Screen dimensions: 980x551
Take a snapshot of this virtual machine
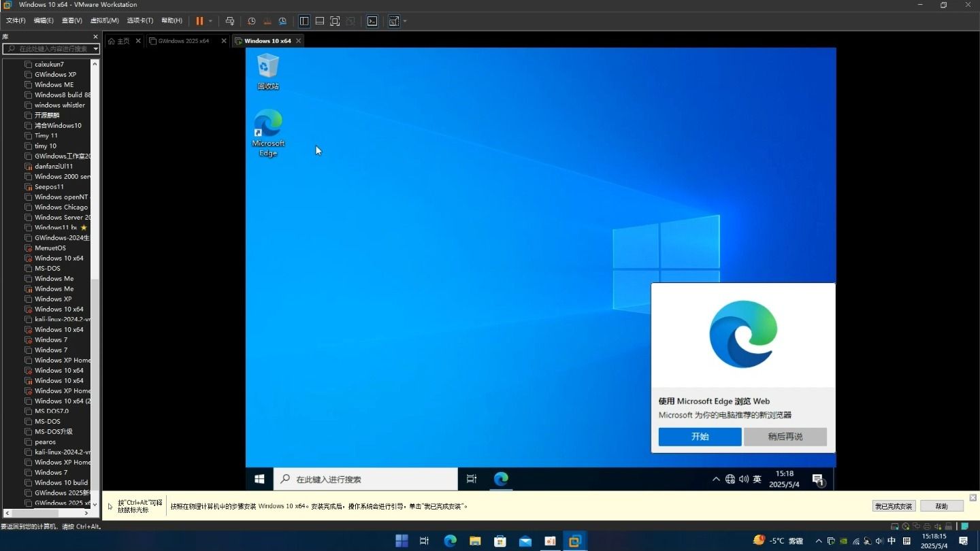252,21
